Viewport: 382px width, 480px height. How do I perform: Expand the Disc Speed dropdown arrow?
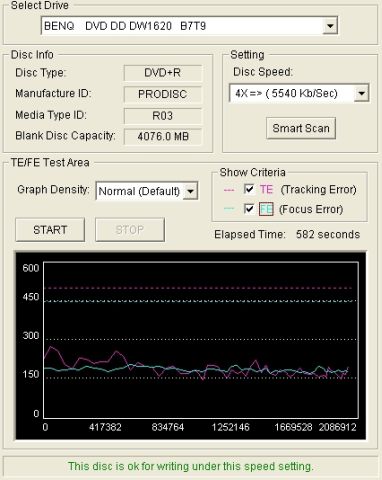(362, 93)
